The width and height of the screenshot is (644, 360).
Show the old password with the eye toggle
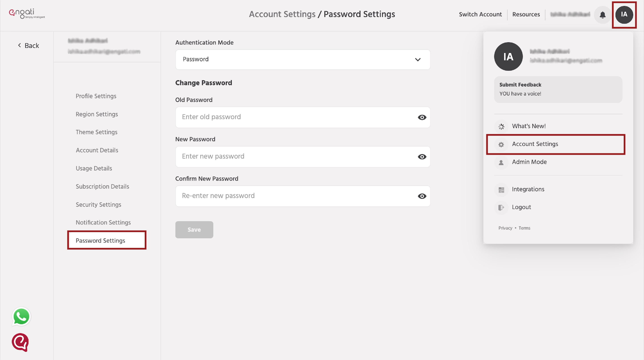tap(422, 117)
